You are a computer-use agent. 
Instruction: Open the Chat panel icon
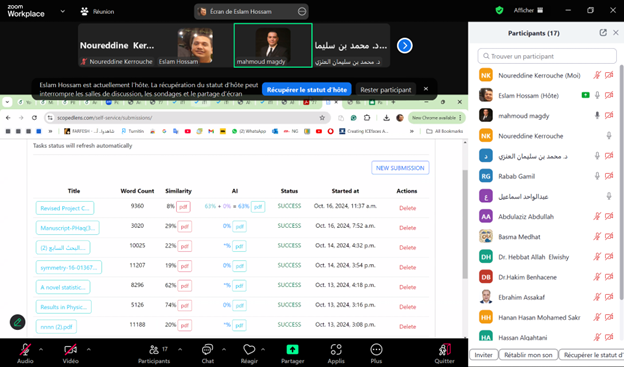pos(207,350)
